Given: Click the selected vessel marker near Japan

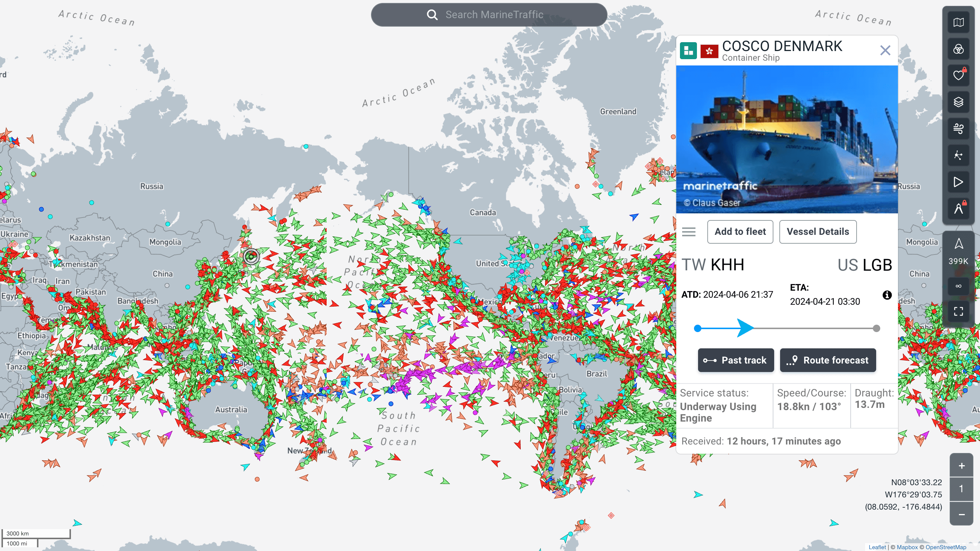Looking at the screenshot, I should (x=251, y=257).
